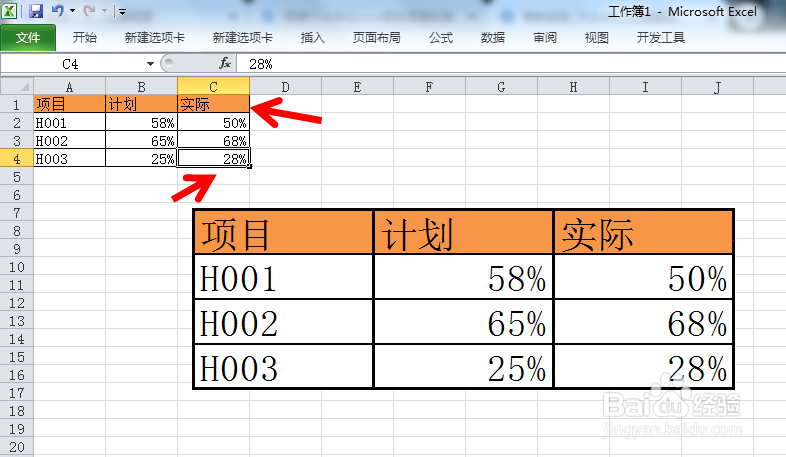The width and height of the screenshot is (786, 457).
Task: Open the 文件 file tab
Action: point(28,38)
